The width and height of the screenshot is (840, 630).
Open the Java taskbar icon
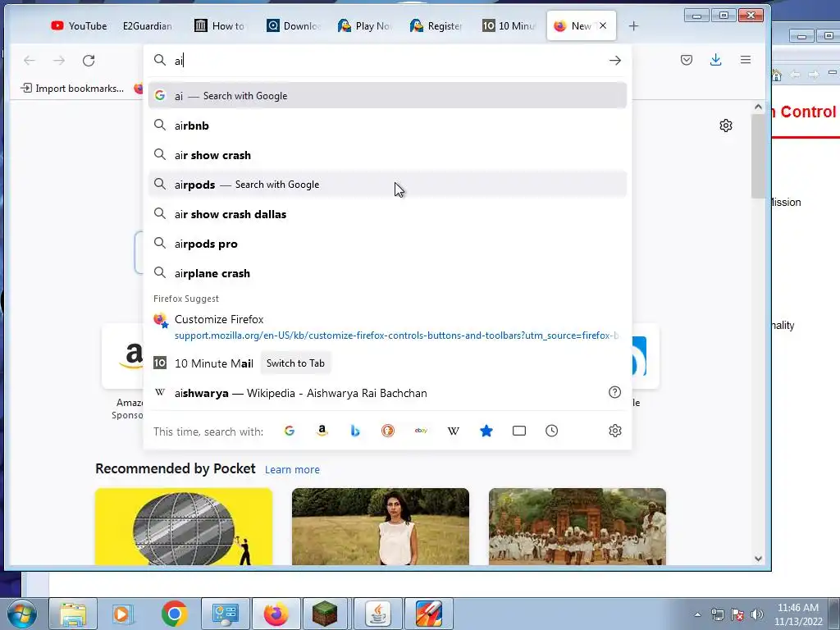[377, 614]
